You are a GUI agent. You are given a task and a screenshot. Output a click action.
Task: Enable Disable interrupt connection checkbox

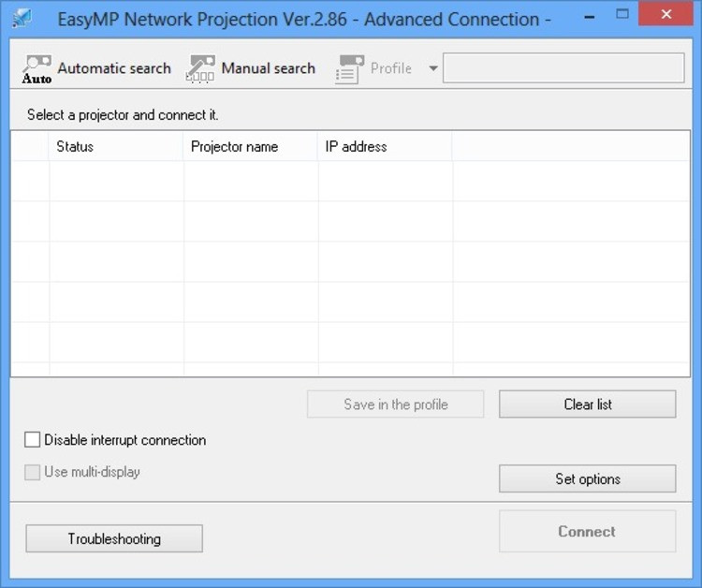point(32,440)
